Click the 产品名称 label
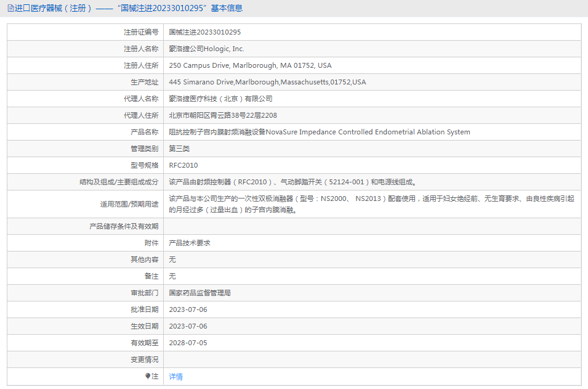The height and width of the screenshot is (389, 588). (144, 132)
